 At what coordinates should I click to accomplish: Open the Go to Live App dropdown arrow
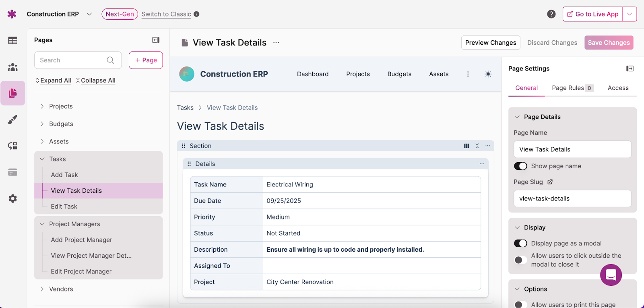[630, 14]
